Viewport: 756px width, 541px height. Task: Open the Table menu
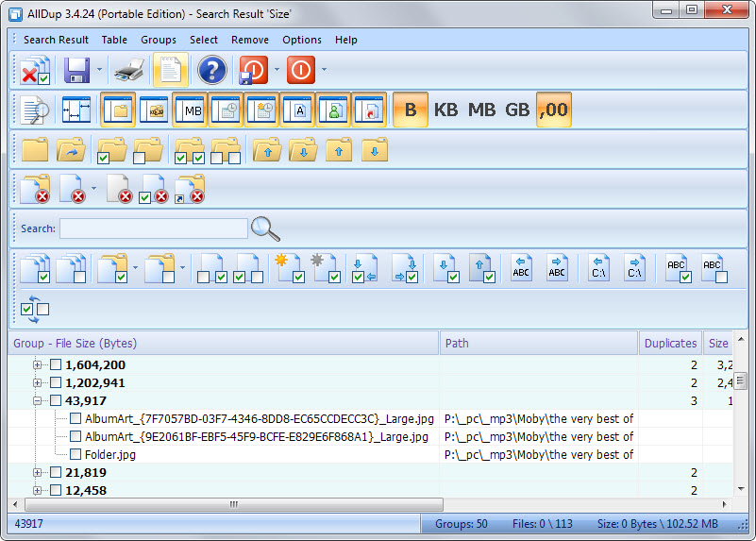click(114, 40)
